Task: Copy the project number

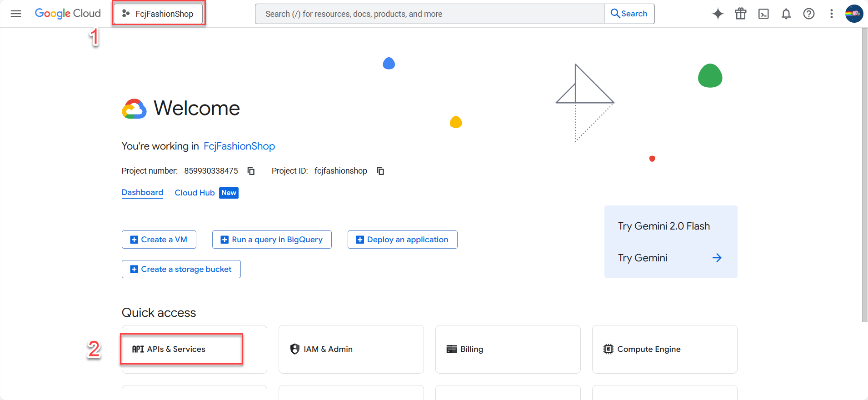Action: pos(251,171)
